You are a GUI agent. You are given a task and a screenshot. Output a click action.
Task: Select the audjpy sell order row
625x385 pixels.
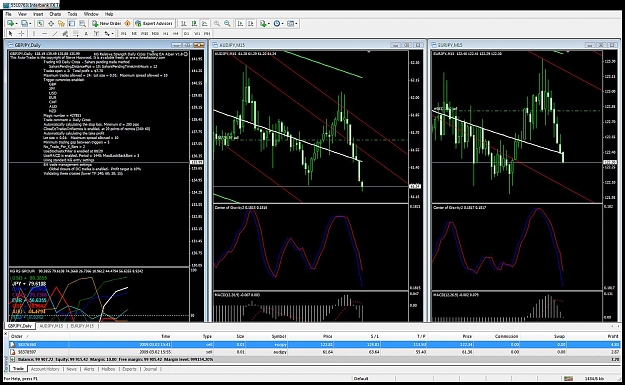(314, 352)
